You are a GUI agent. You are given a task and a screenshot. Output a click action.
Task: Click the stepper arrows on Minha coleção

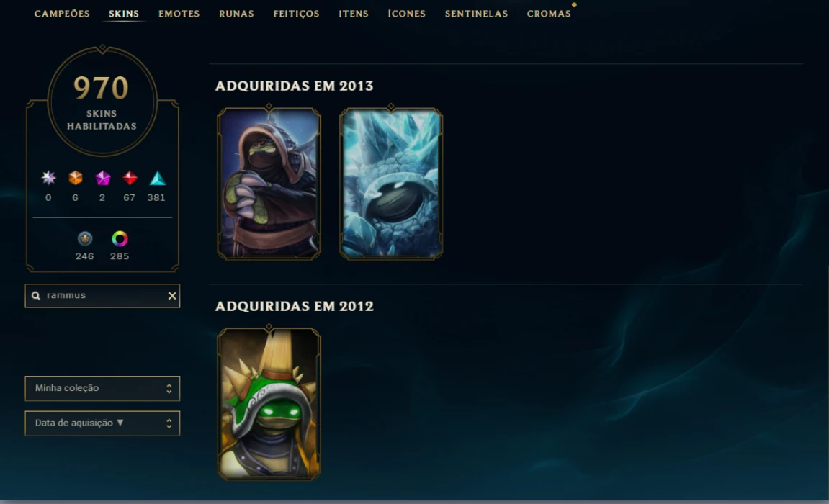tap(169, 388)
